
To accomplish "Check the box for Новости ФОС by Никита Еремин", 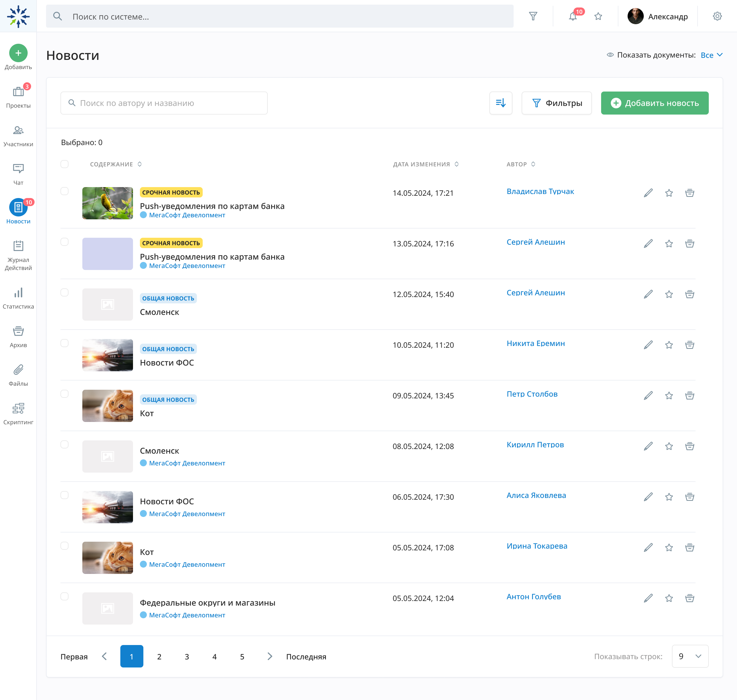I will click(x=64, y=343).
